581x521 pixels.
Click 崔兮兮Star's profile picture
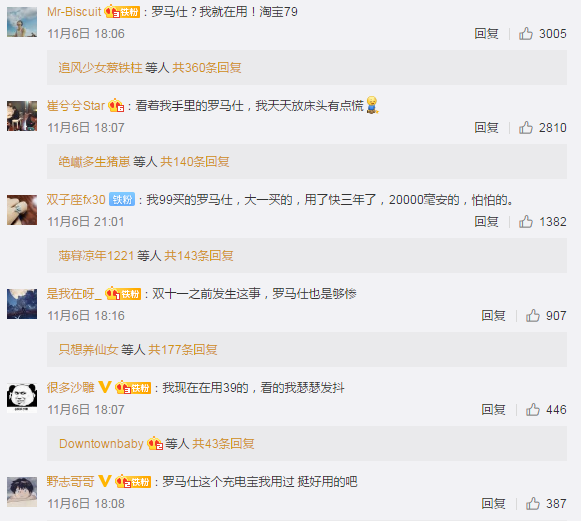click(x=22, y=116)
